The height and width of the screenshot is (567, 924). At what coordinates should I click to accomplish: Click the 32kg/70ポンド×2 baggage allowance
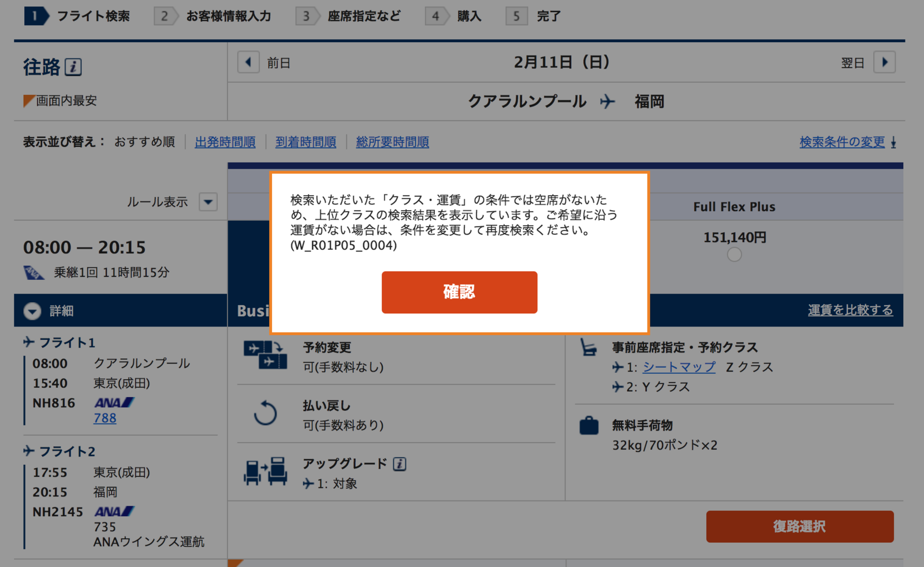click(665, 445)
